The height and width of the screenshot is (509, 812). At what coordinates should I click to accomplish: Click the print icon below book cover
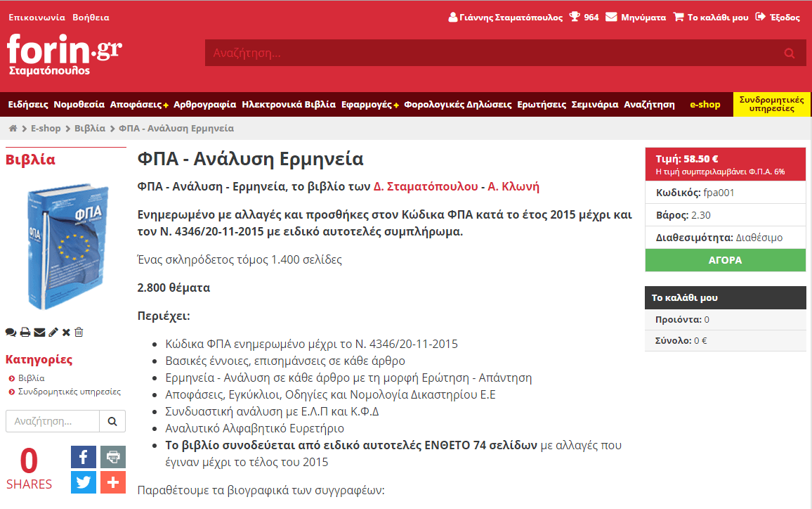click(25, 333)
